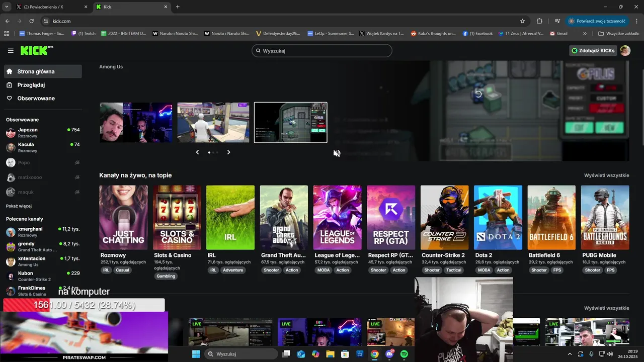Click the Kick search field Wyszukaj
The image size is (644, 362).
(322, 51)
